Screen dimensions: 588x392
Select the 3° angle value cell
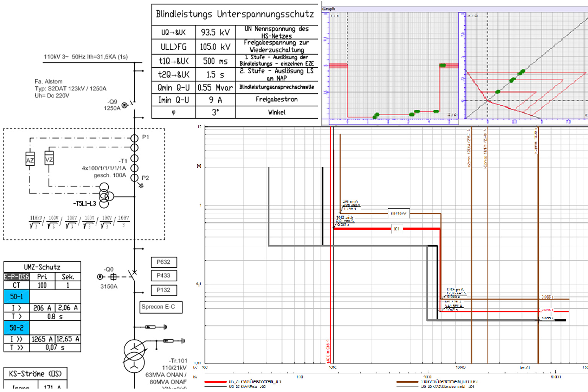pos(216,113)
